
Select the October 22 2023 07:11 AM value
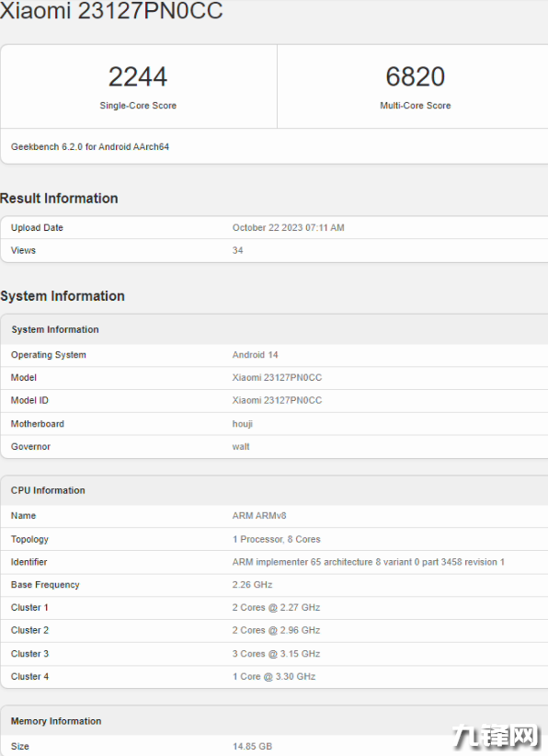tap(288, 227)
